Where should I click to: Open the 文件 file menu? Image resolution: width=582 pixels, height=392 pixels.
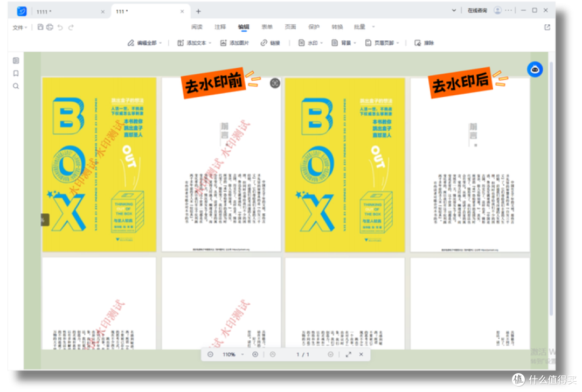tap(20, 27)
